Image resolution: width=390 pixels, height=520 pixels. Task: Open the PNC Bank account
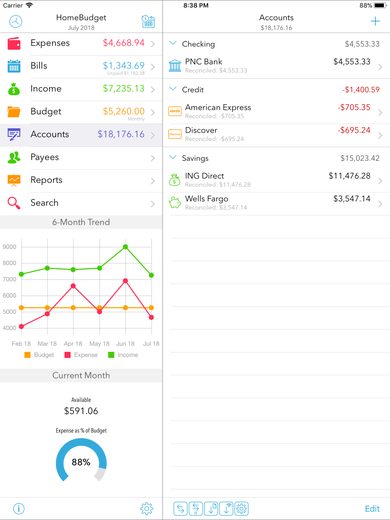click(x=276, y=66)
